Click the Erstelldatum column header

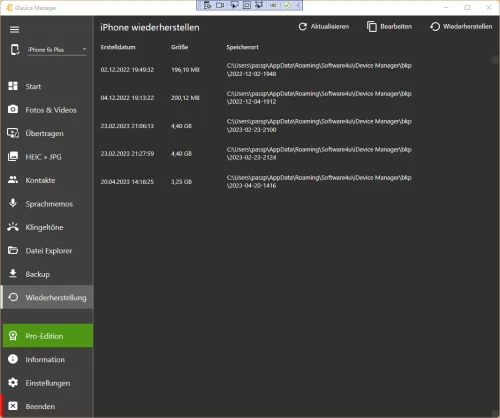coord(118,47)
